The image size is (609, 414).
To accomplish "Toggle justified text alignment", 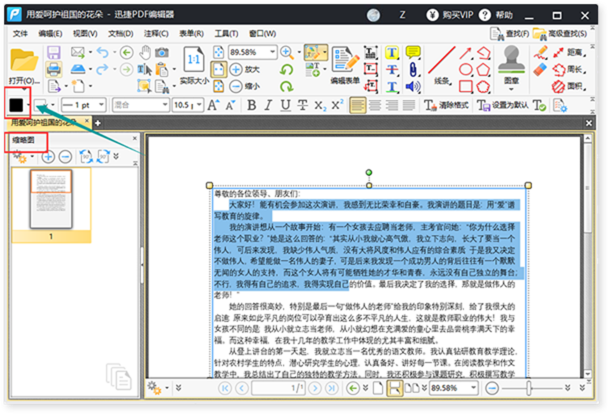I will point(409,105).
